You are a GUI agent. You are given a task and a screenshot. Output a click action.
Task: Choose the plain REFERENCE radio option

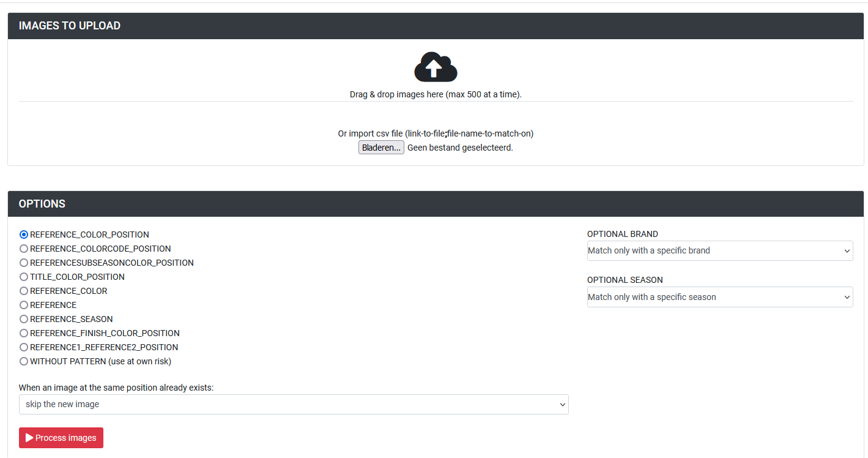coord(24,305)
